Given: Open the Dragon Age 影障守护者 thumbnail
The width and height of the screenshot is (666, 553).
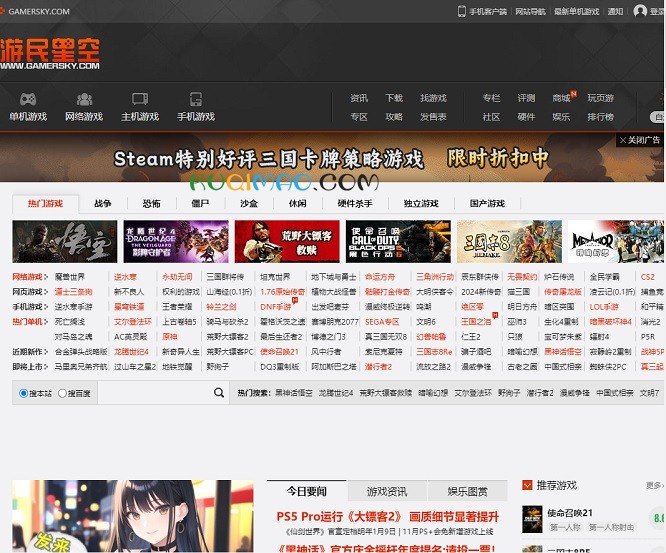Looking at the screenshot, I should click(176, 241).
